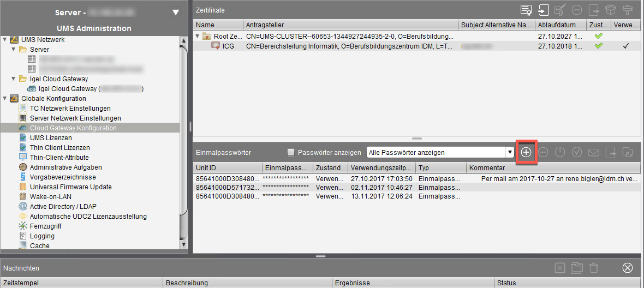Click the import certificate arrow icon
Viewport: 644px width, 288px height.
tap(544, 9)
